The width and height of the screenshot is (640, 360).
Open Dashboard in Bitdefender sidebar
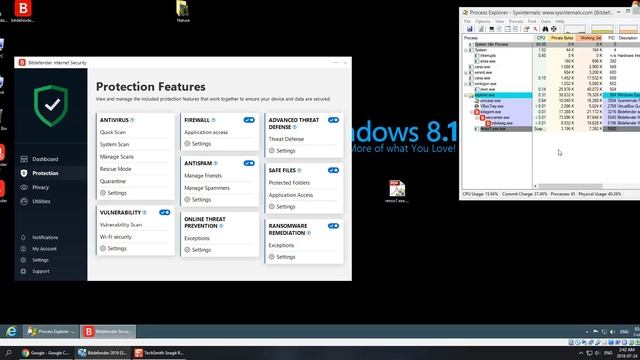(x=45, y=159)
